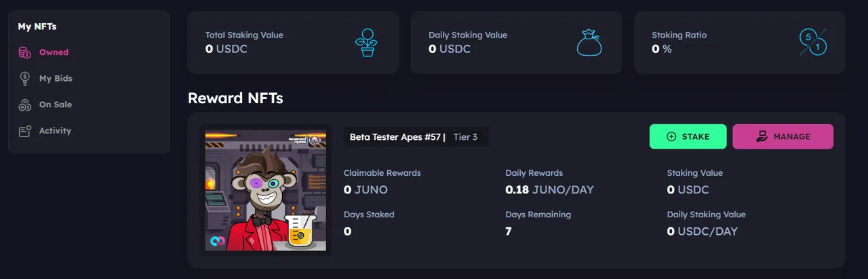Manage the Beta Tester Apes #57 NFT
Image resolution: width=868 pixels, height=279 pixels.
pos(783,136)
